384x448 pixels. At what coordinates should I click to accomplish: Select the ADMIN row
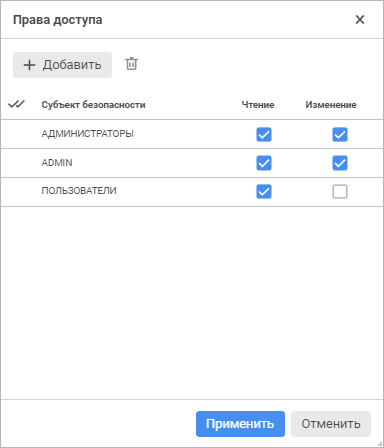tap(192, 163)
